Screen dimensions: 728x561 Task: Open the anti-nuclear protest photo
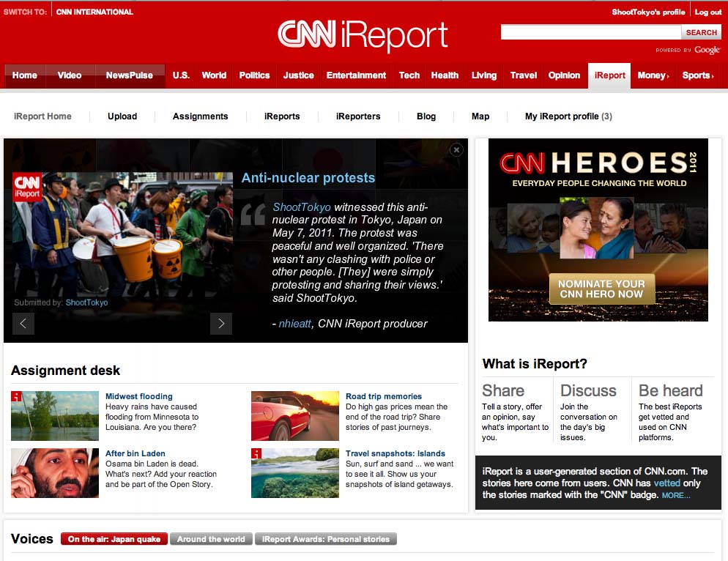coord(122,234)
